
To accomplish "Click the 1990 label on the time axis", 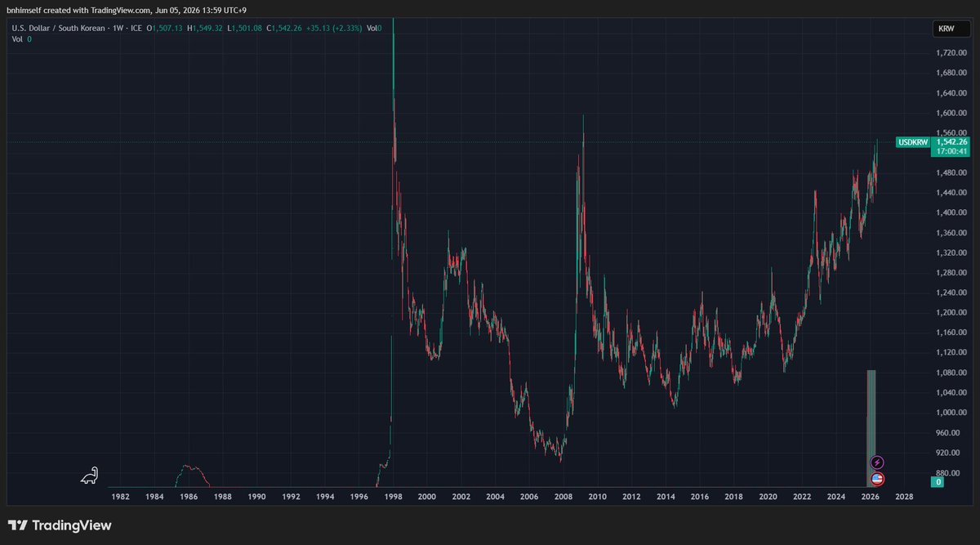I will point(256,496).
